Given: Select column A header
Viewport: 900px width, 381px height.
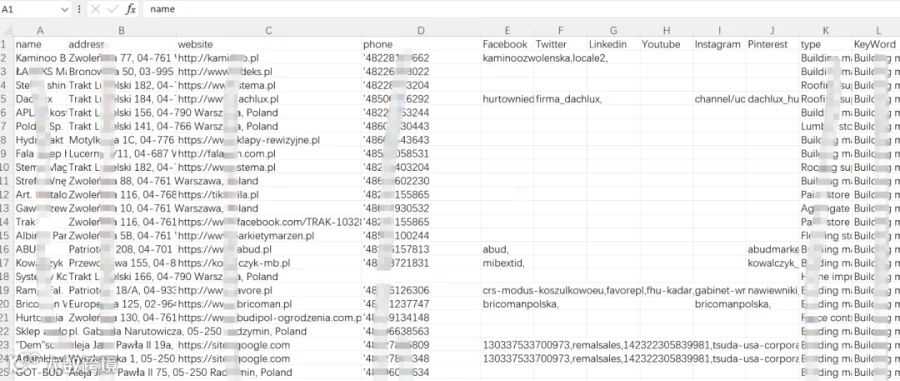Looking at the screenshot, I should pos(40,30).
